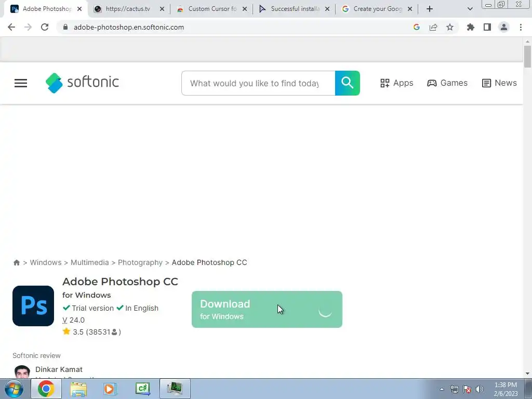Click Chrome icon in taskbar
Image resolution: width=532 pixels, height=399 pixels.
[x=46, y=389]
